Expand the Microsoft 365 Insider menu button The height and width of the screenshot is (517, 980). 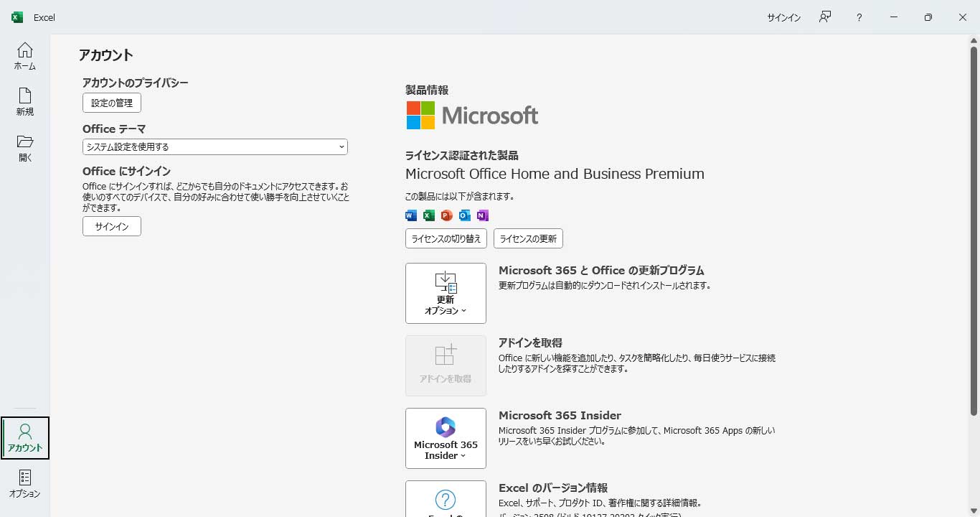tap(446, 438)
